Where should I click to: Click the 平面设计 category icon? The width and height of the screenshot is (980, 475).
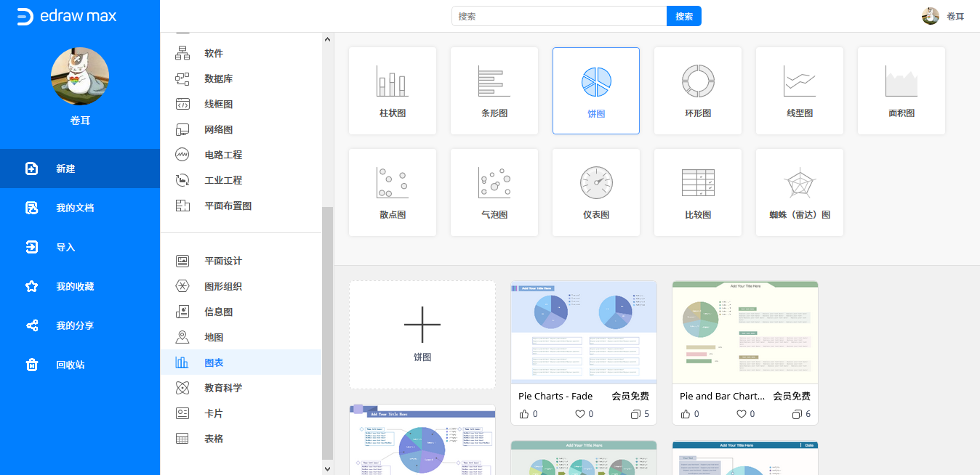point(182,261)
